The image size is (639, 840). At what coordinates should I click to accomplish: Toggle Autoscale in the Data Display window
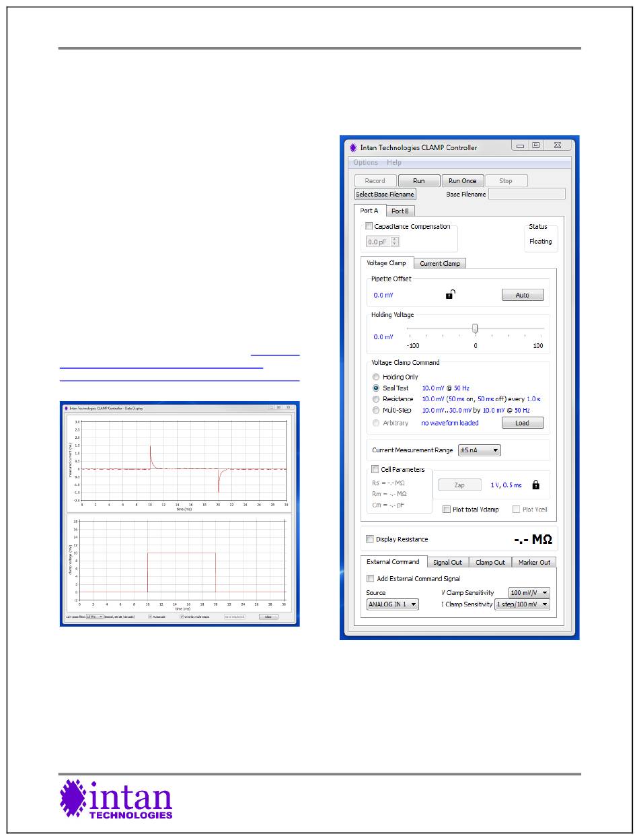click(150, 617)
